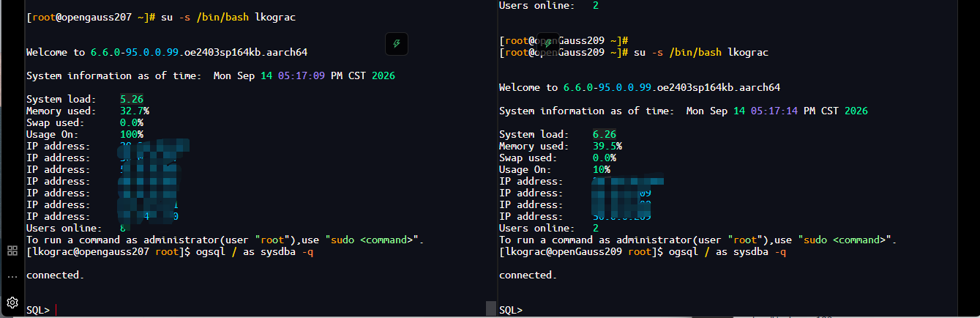Click Users online: 2 at top of right terminal
The height and width of the screenshot is (318, 980).
549,5
